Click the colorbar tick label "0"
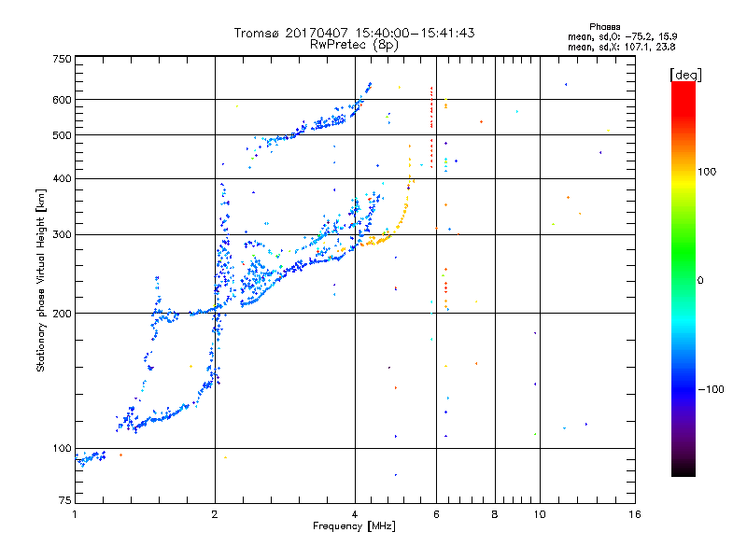 [x=700, y=280]
